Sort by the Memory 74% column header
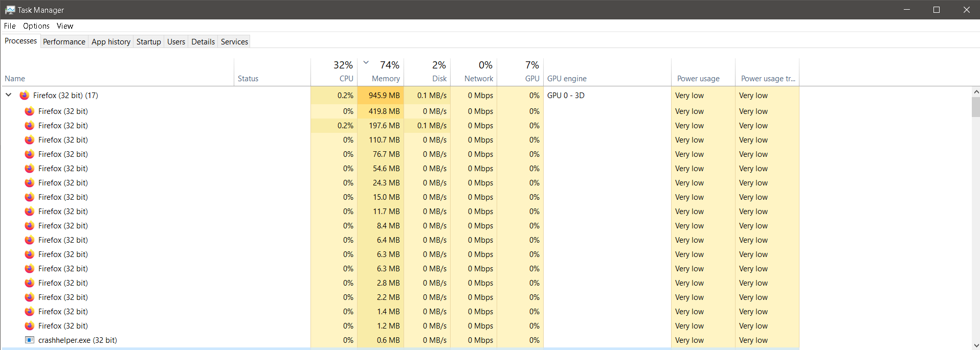 (381, 72)
